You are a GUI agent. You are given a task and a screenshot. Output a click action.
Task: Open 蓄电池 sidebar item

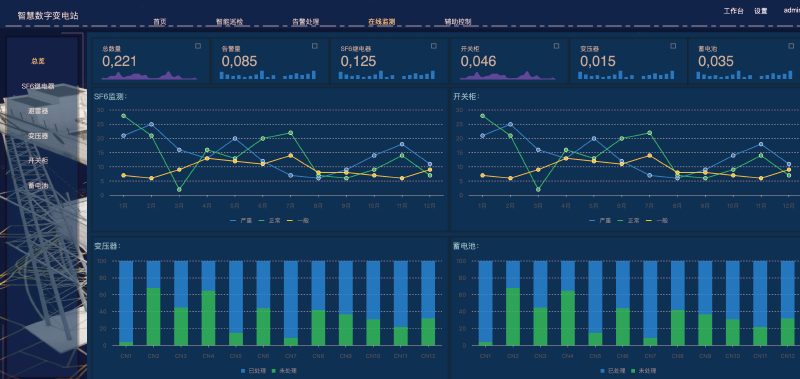[38, 186]
